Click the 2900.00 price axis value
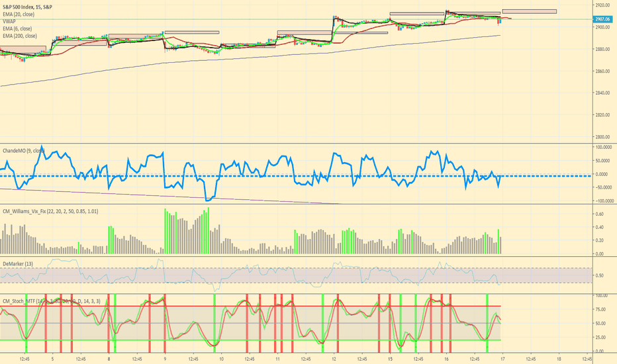Viewport: 617px width, 364px height. pos(602,27)
